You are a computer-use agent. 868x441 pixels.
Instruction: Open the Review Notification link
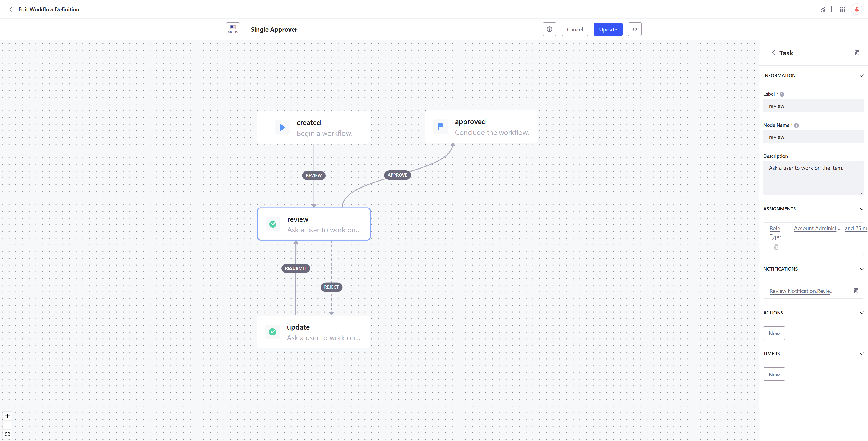tap(801, 291)
